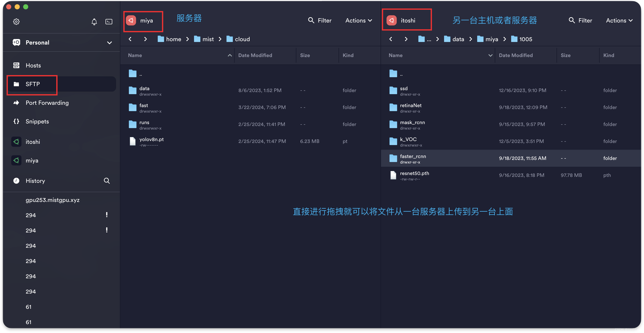The image size is (644, 333).
Task: Sort miya pane by Kind column
Action: click(x=360, y=55)
